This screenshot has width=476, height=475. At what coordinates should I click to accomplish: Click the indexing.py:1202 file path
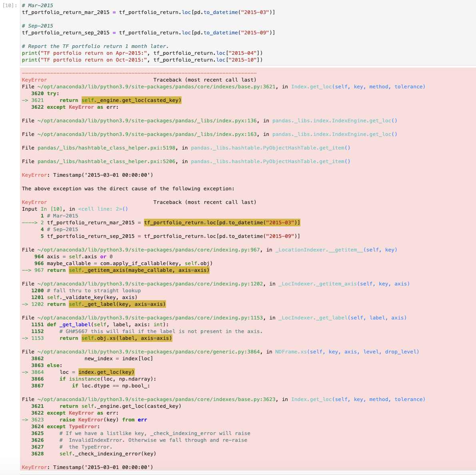[x=150, y=284]
